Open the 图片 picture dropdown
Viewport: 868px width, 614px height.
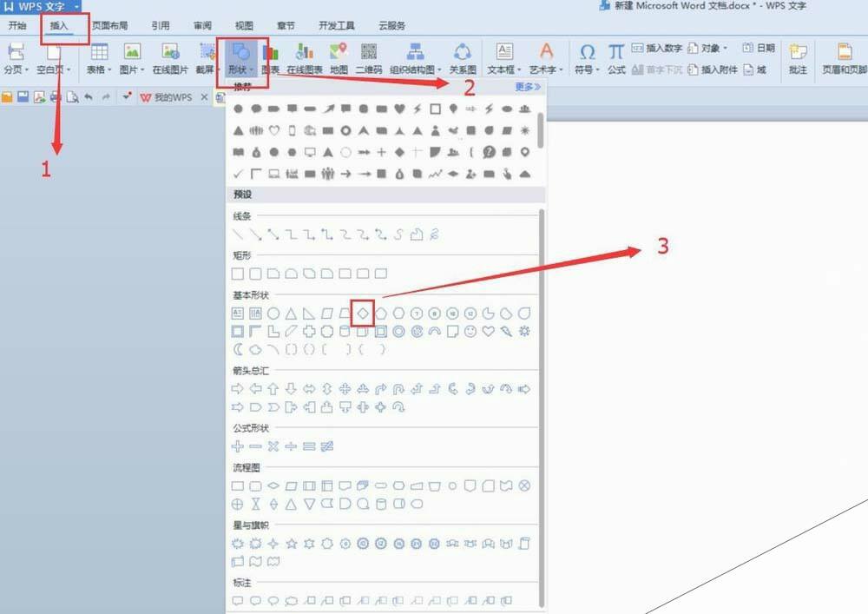click(132, 58)
